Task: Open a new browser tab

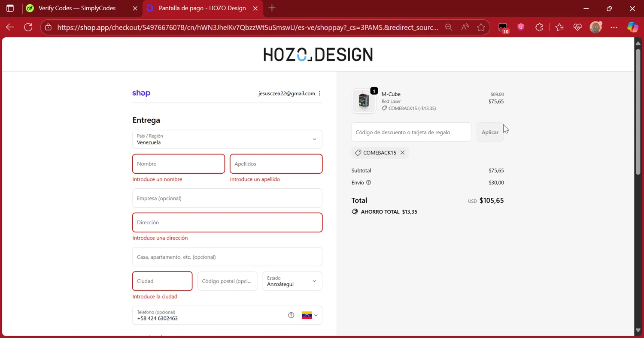Action: pos(272,8)
